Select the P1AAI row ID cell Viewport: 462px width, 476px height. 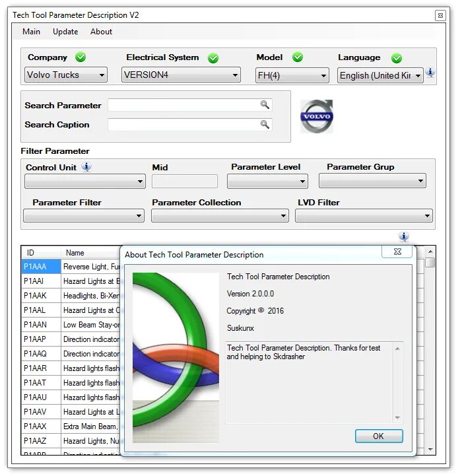point(42,281)
